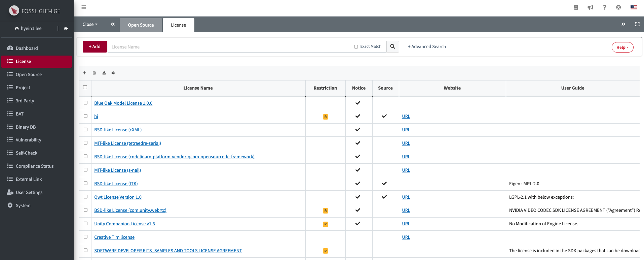This screenshot has height=260, width=644.
Task: Open the user guide book icon
Action: (576, 7)
